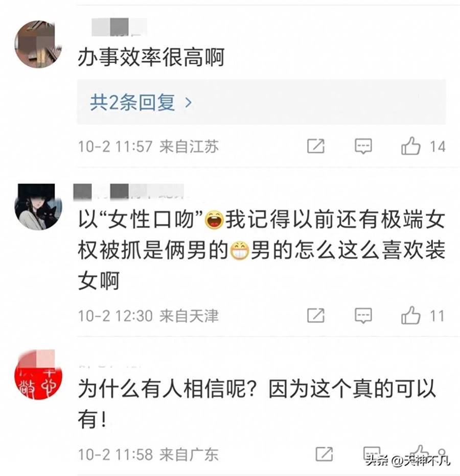The image size is (460, 476).
Task: Share the '办事效率很高啊' comment
Action: (x=316, y=146)
